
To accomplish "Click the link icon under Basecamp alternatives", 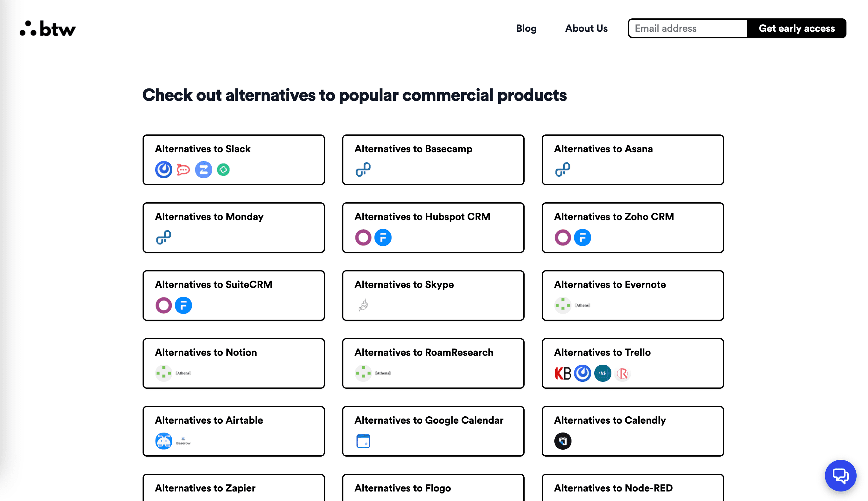I will click(x=363, y=170).
